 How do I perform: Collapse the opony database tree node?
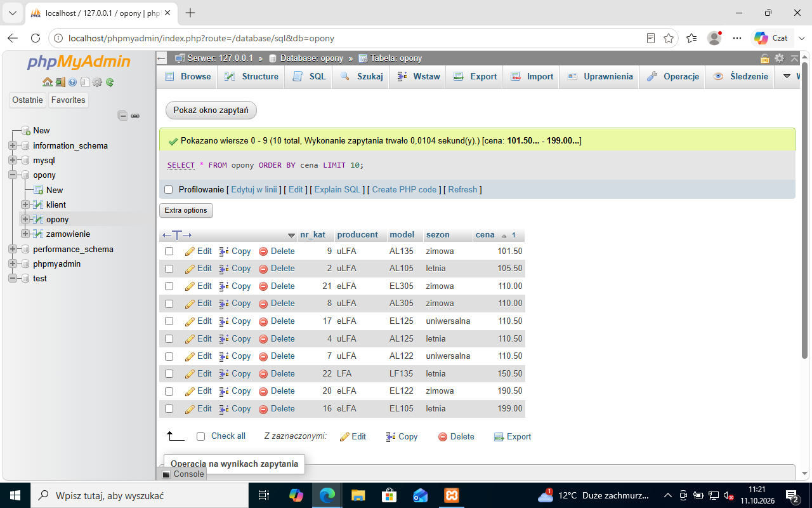(x=12, y=175)
